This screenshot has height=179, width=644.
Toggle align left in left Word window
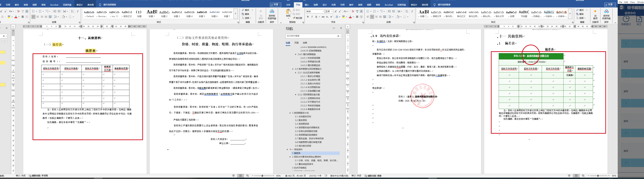click(33, 17)
